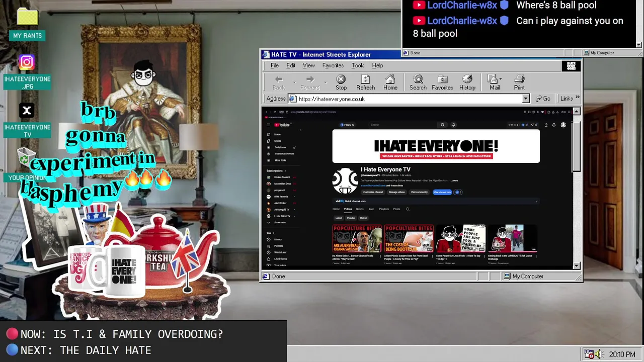This screenshot has width=644, height=362.
Task: Open the Mail button dropdown arrow
Action: pyautogui.click(x=501, y=79)
